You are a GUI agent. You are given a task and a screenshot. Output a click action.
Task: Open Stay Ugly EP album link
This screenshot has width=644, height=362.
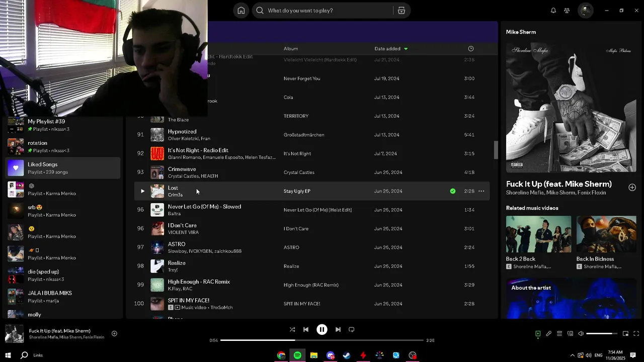(x=297, y=191)
